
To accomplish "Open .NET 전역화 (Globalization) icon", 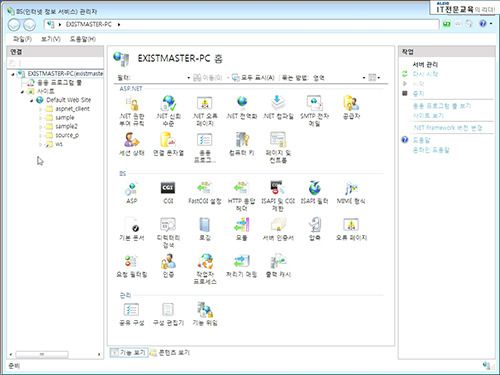I will pos(242,107).
